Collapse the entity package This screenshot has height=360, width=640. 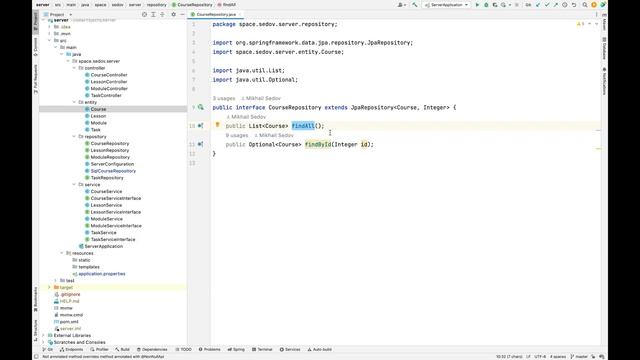pyautogui.click(x=74, y=102)
